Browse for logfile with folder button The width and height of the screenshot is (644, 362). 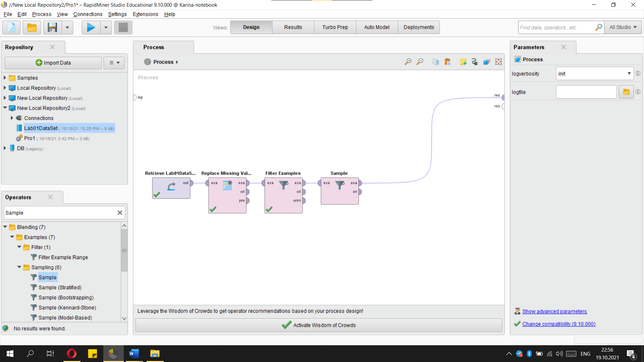(626, 92)
